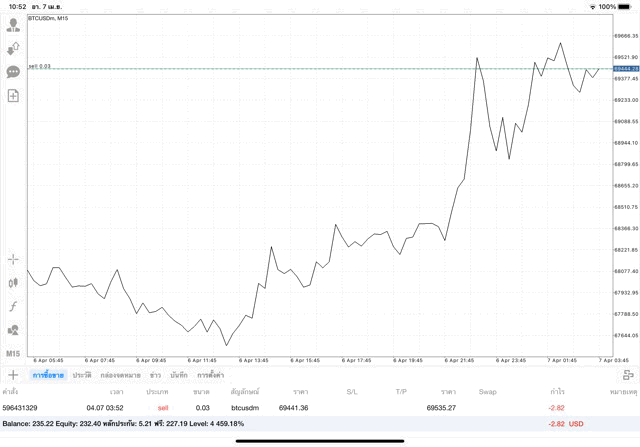
Task: Open the chat messages bubble icon
Action: click(13, 72)
